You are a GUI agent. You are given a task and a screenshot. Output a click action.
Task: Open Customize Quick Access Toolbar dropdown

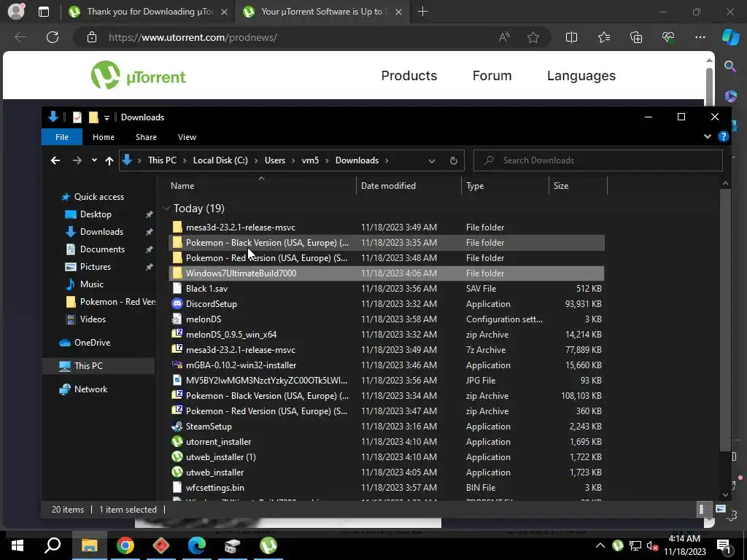(107, 117)
